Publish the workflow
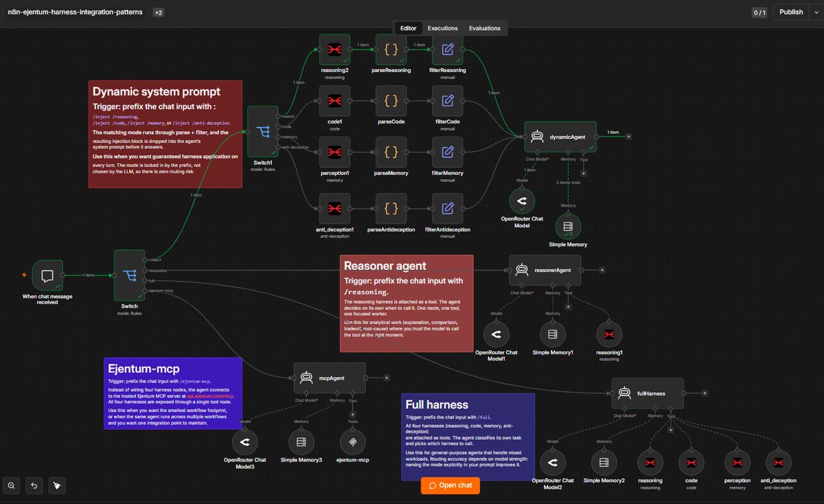The height and width of the screenshot is (504, 824). tap(791, 12)
